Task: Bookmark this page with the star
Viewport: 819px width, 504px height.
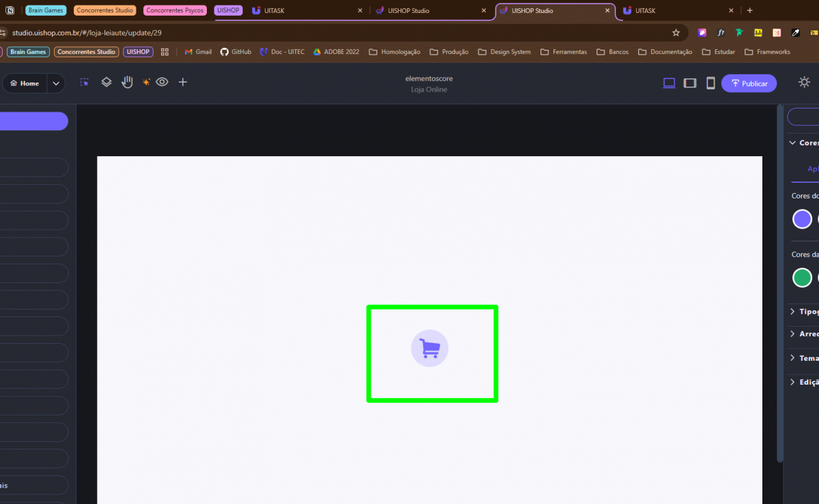Action: click(676, 33)
